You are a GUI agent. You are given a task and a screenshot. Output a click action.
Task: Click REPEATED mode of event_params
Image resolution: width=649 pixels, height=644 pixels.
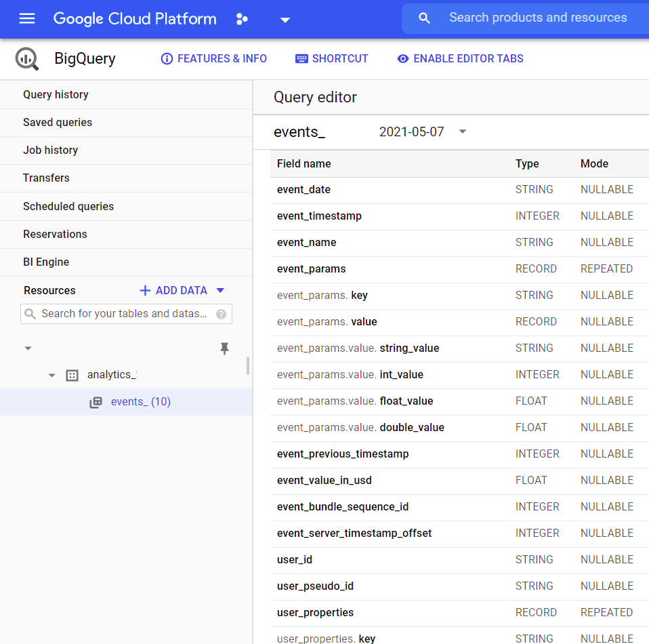[x=606, y=269]
